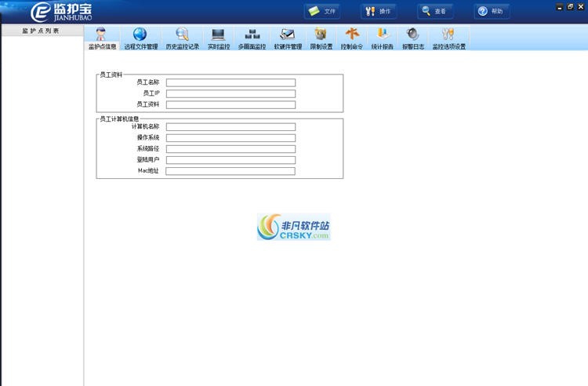This screenshot has height=386, width=588.
Task: Close the 监护宝 window
Action: (580, 7)
